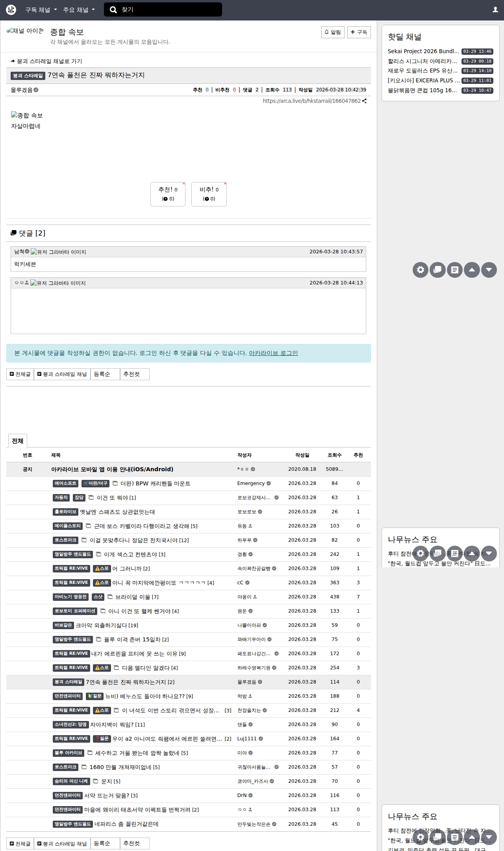Viewport: 504px width, 851px height.
Task: Open hot deal 불닭볶음면 큰컵 105g
Action: 422,90
